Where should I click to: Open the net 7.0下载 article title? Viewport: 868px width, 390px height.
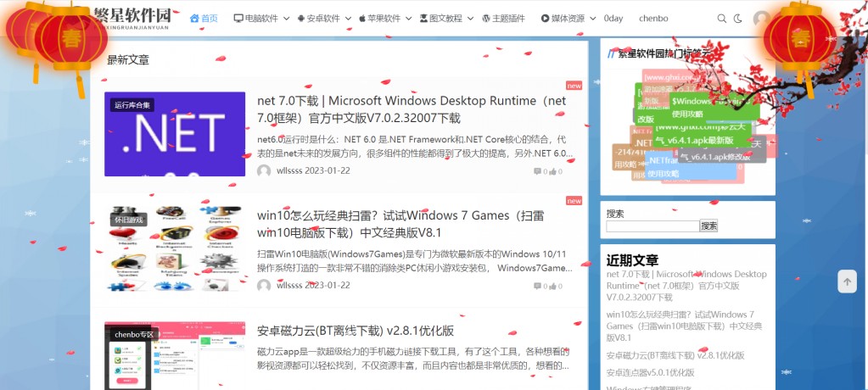click(412, 109)
